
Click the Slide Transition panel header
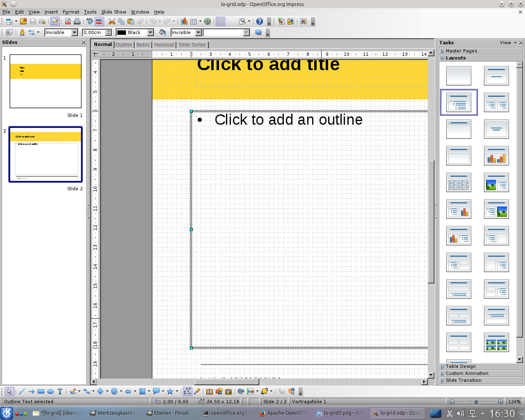(463, 380)
